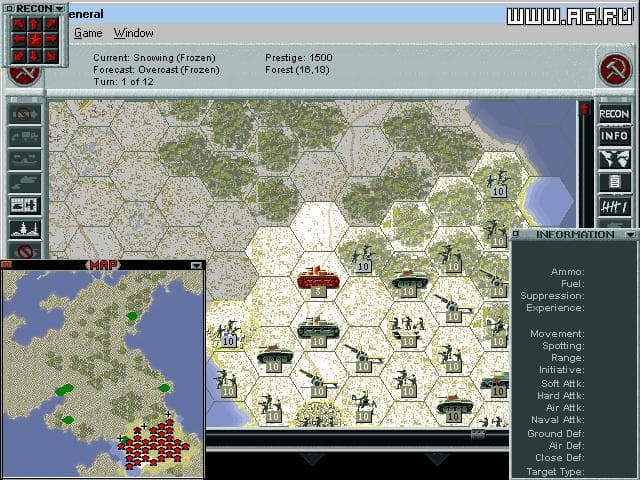This screenshot has width=640, height=480.
Task: Click the RECON panel square control box
Action: coord(10,9)
